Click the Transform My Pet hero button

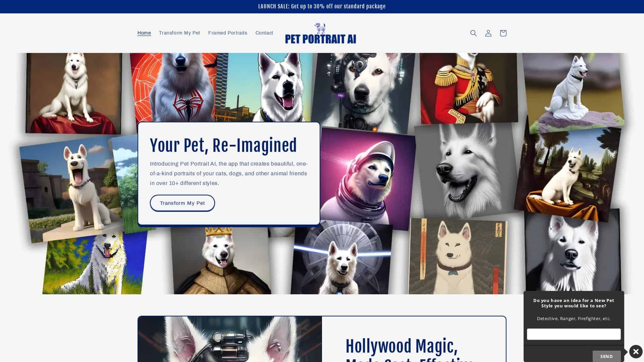click(182, 203)
